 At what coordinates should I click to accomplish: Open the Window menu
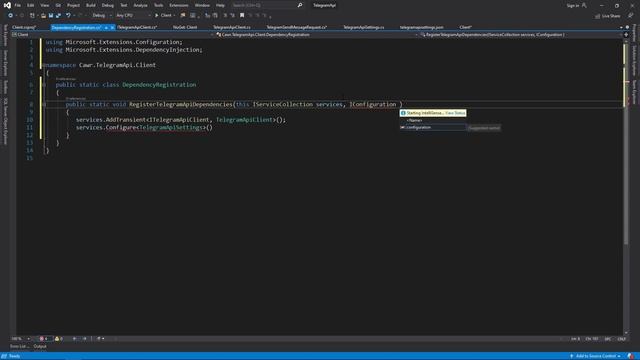[202, 5]
